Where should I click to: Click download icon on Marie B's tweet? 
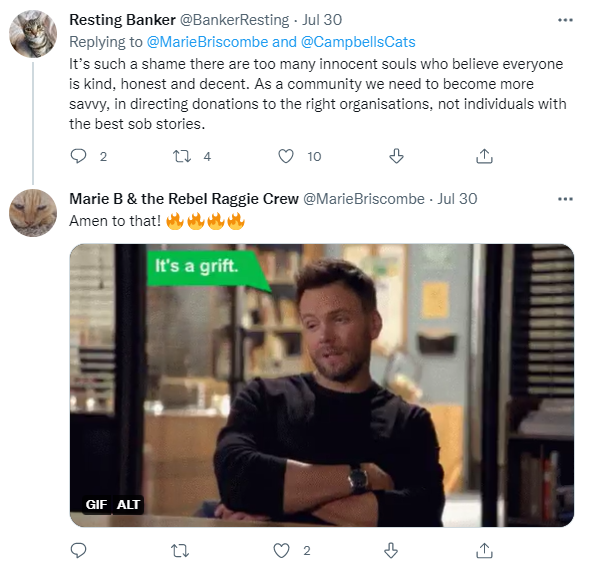click(x=391, y=551)
